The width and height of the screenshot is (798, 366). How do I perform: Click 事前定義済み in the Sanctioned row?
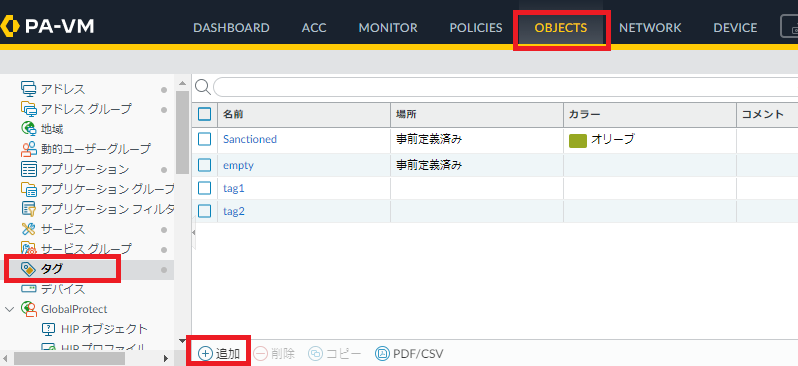pos(429,139)
